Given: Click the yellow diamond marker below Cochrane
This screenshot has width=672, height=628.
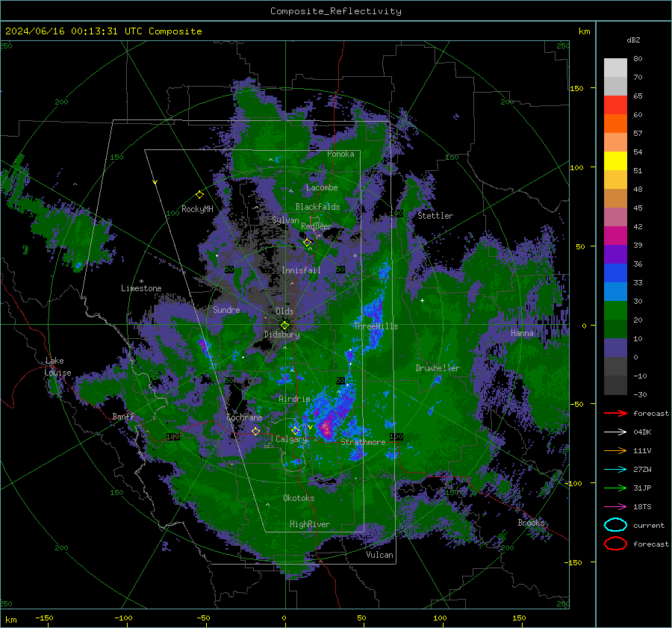Looking at the screenshot, I should point(256,432).
